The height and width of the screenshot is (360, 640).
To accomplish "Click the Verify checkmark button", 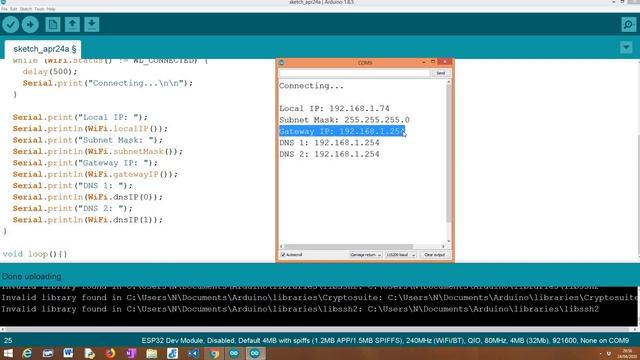I will click(x=11, y=24).
